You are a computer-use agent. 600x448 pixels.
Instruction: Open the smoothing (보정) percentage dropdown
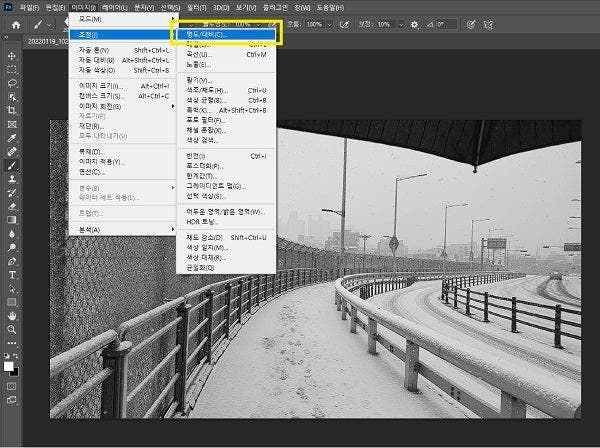pos(401,24)
